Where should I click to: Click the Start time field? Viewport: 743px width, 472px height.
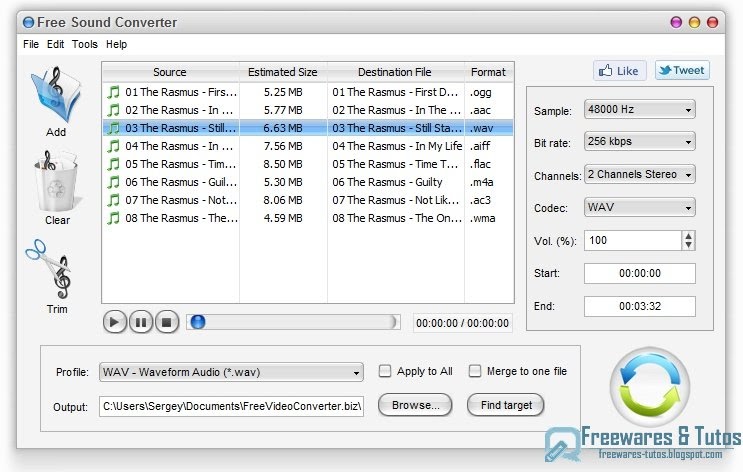point(640,273)
